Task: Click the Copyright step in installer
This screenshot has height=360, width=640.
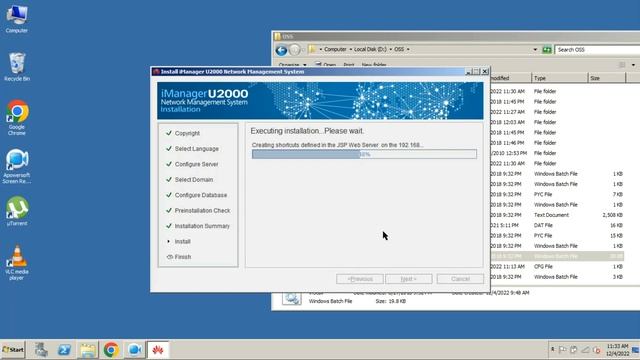Action: pos(187,133)
